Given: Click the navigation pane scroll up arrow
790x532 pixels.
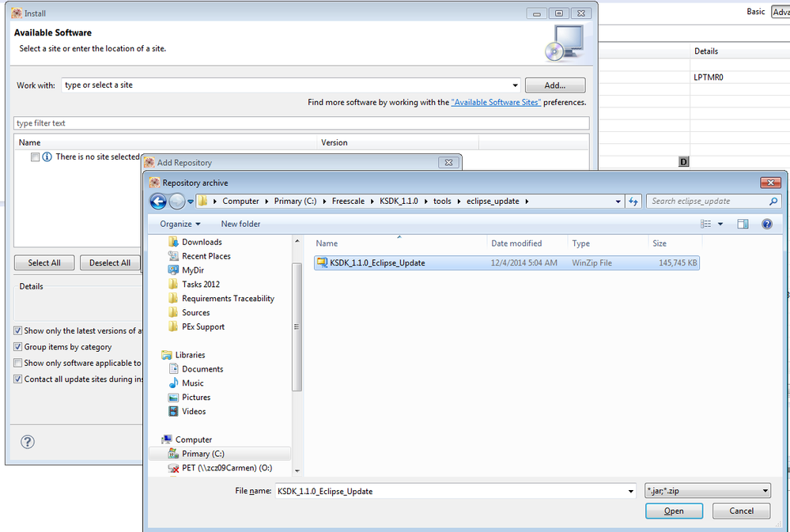Looking at the screenshot, I should 297,241.
